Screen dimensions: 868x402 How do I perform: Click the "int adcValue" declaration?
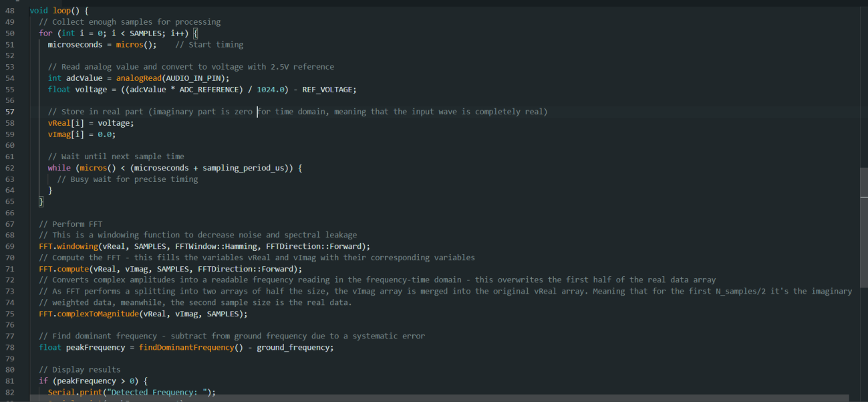[x=75, y=78]
